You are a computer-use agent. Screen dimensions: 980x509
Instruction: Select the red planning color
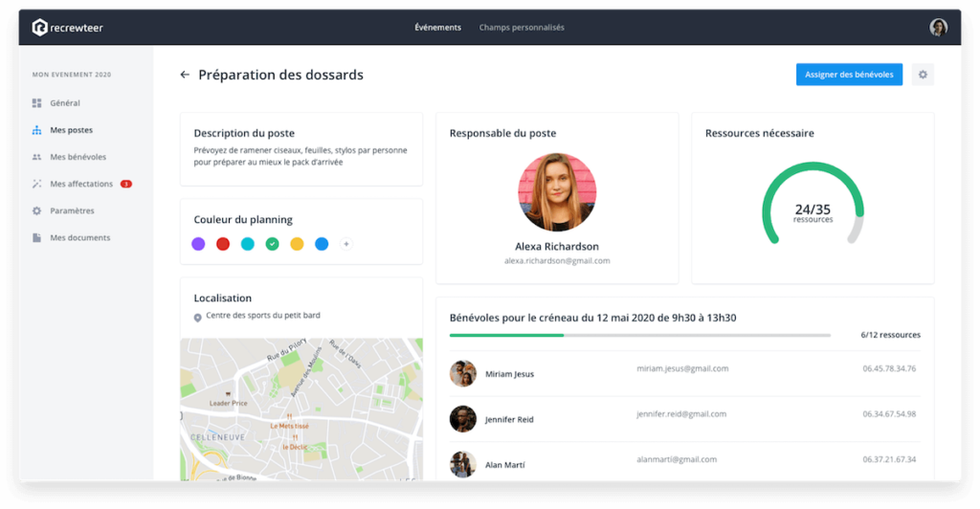coord(222,244)
